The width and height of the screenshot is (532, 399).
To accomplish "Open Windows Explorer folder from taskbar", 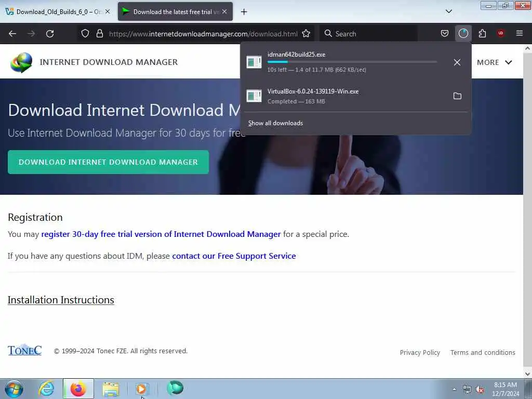I will coord(111,389).
